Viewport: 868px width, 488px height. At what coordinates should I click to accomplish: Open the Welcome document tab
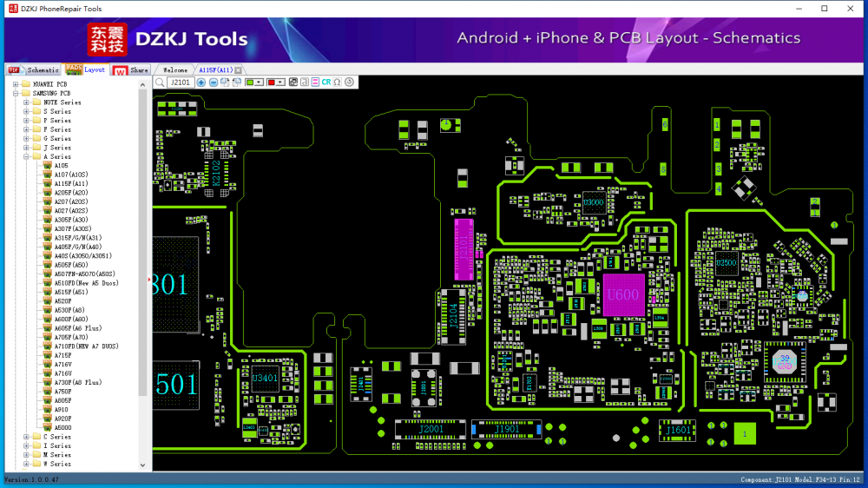click(175, 70)
